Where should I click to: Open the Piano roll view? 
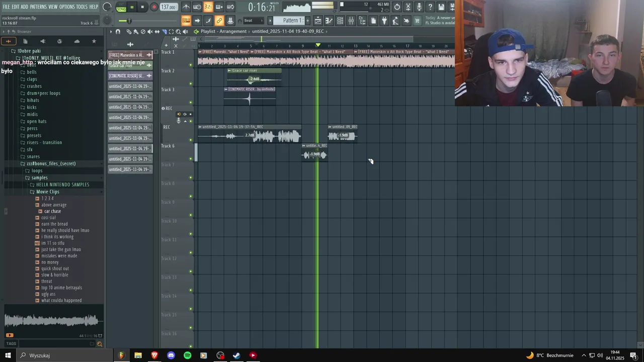tap(329, 21)
